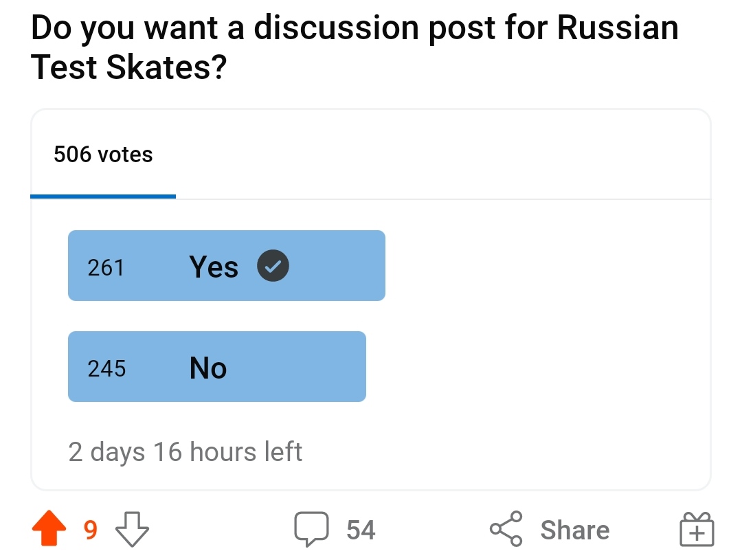Viewport: 742px width, 560px height.
Task: Click the post title about Russian Test Skates
Action: click(x=355, y=47)
